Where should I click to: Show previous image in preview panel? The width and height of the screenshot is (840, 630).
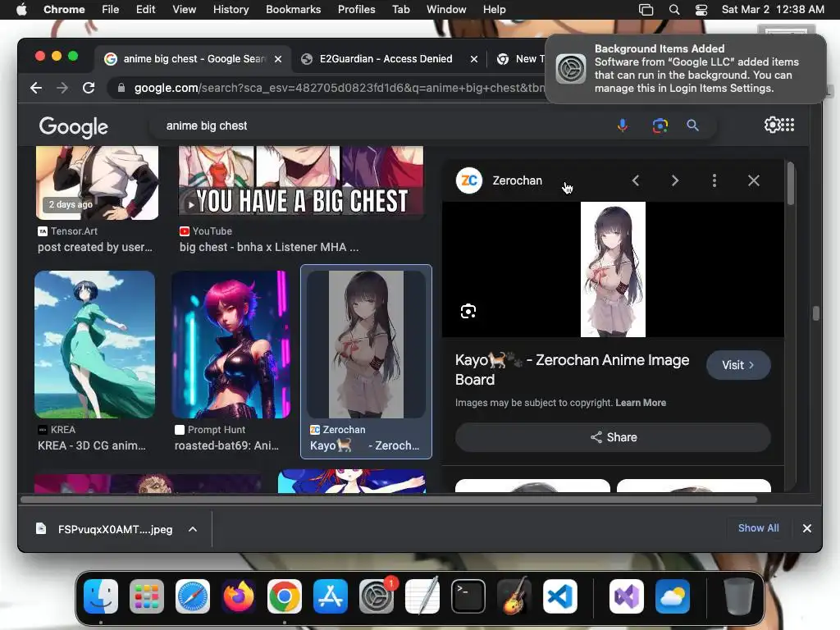click(x=636, y=180)
